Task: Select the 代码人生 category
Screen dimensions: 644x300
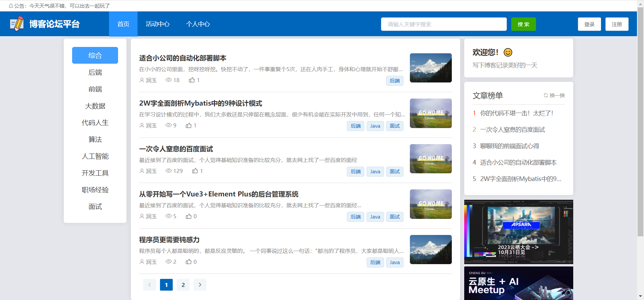Action: (x=95, y=122)
